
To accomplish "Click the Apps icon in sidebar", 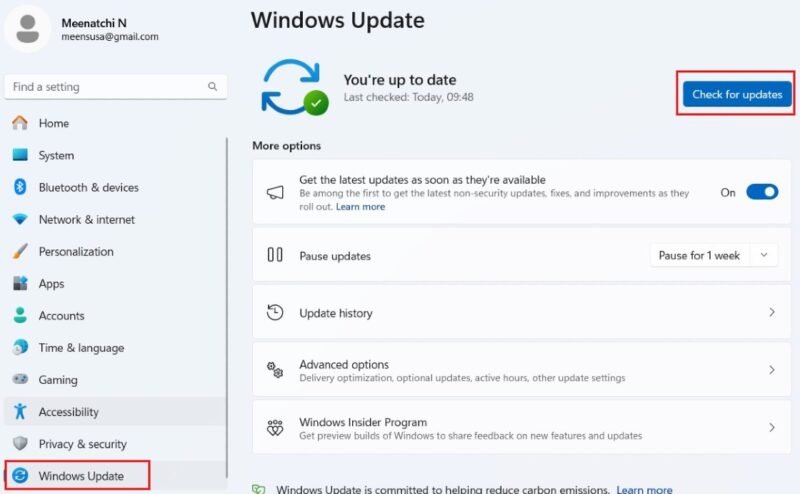I will (x=20, y=283).
